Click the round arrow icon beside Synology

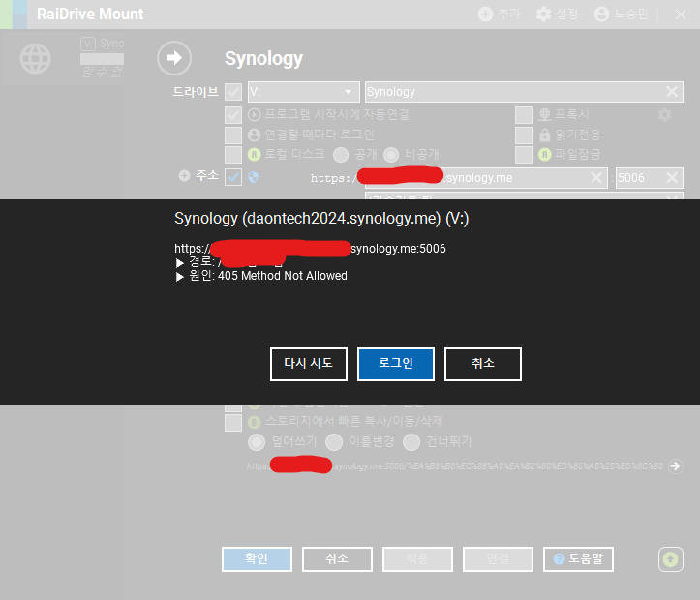[x=174, y=58]
